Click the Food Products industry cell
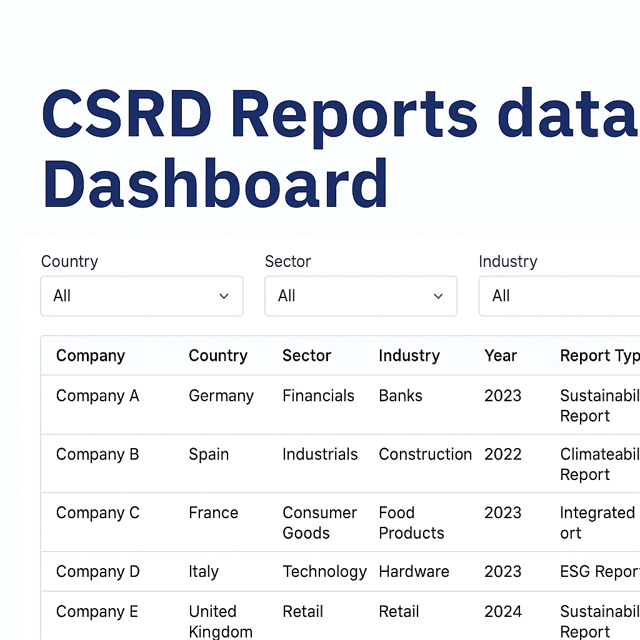Screen dimensions: 640x640 411,522
